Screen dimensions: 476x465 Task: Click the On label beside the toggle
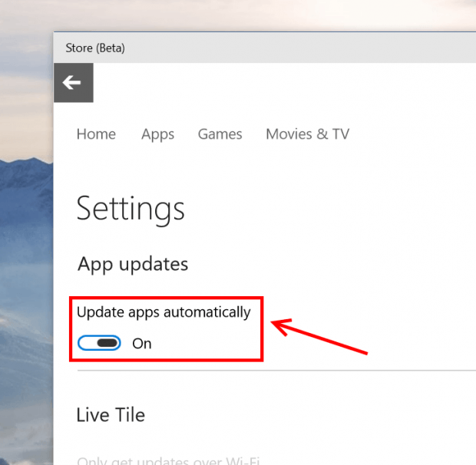(x=142, y=344)
